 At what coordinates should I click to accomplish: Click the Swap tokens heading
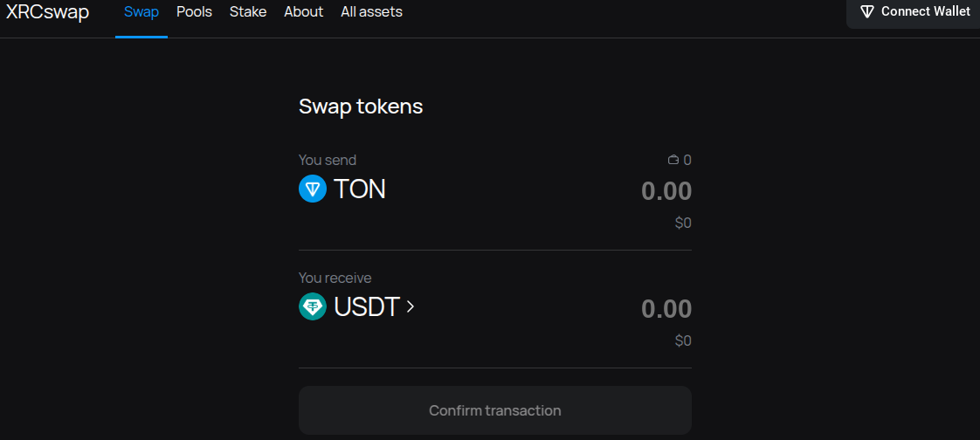(361, 107)
